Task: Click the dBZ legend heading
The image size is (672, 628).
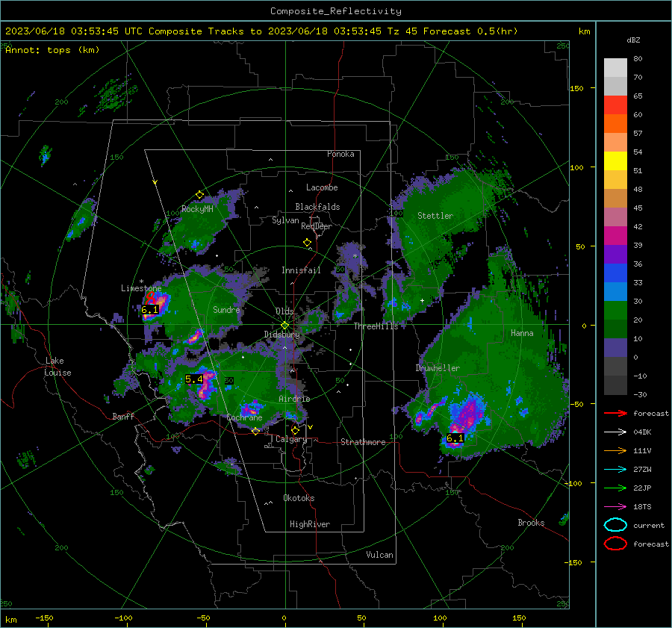Action: [633, 40]
